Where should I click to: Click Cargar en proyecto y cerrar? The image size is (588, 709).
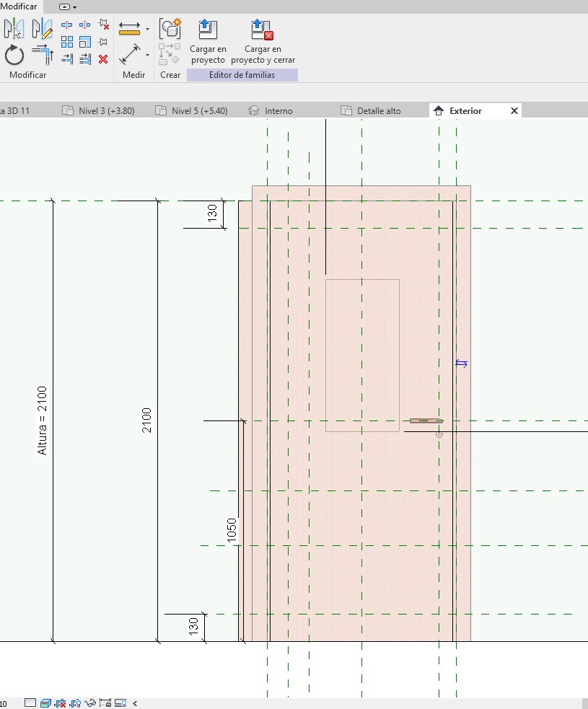coord(263,42)
